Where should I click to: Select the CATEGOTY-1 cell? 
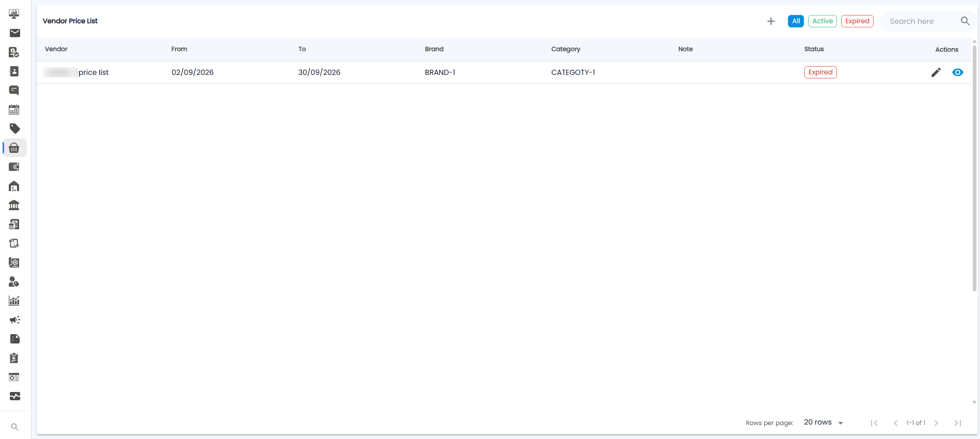pos(573,72)
